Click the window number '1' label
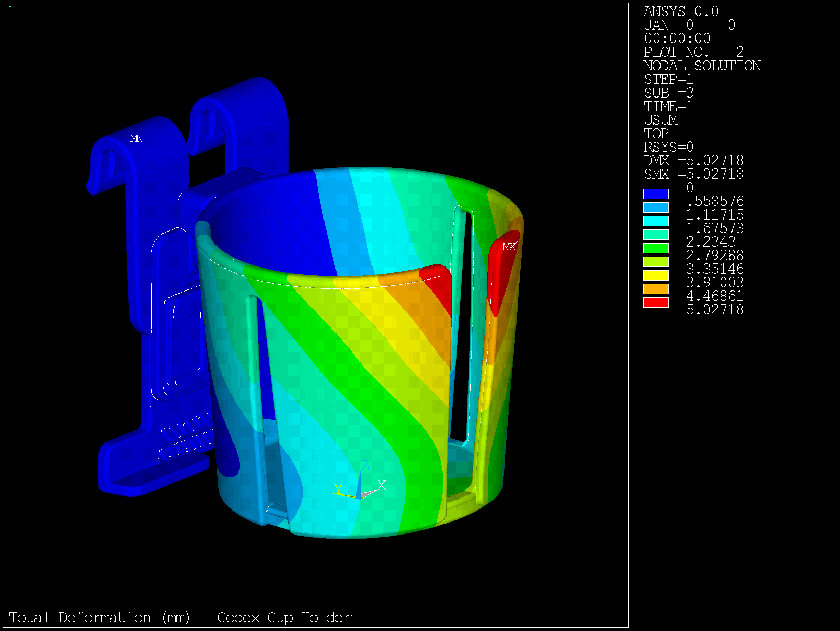 pyautogui.click(x=11, y=11)
